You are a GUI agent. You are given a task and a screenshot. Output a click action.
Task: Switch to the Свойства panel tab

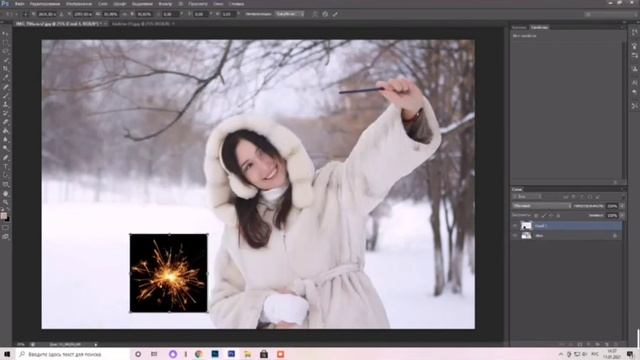539,27
